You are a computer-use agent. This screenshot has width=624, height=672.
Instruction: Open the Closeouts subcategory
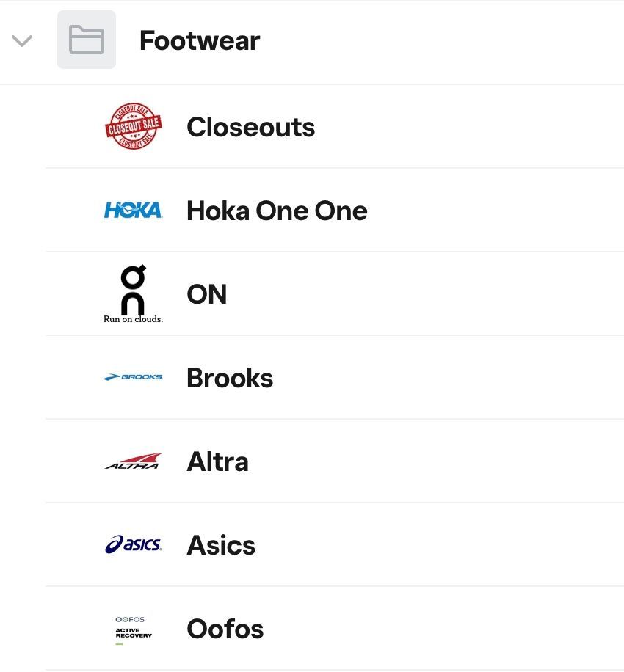[x=250, y=128]
